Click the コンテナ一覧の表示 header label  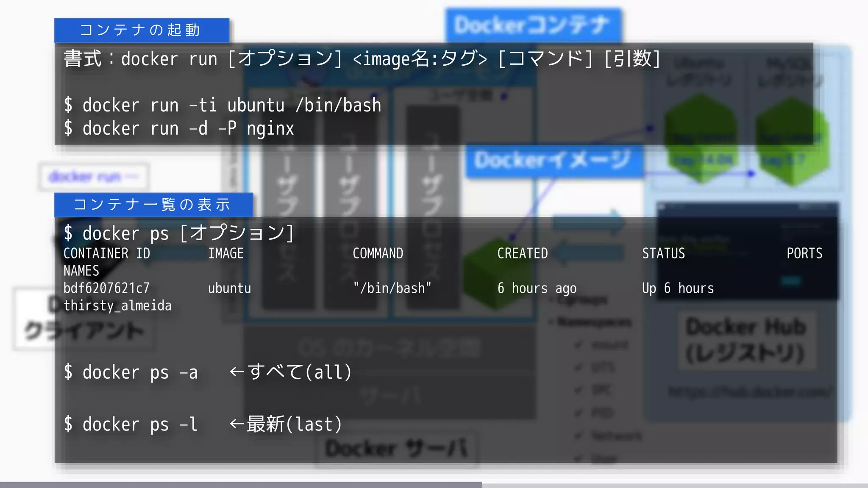[153, 205]
